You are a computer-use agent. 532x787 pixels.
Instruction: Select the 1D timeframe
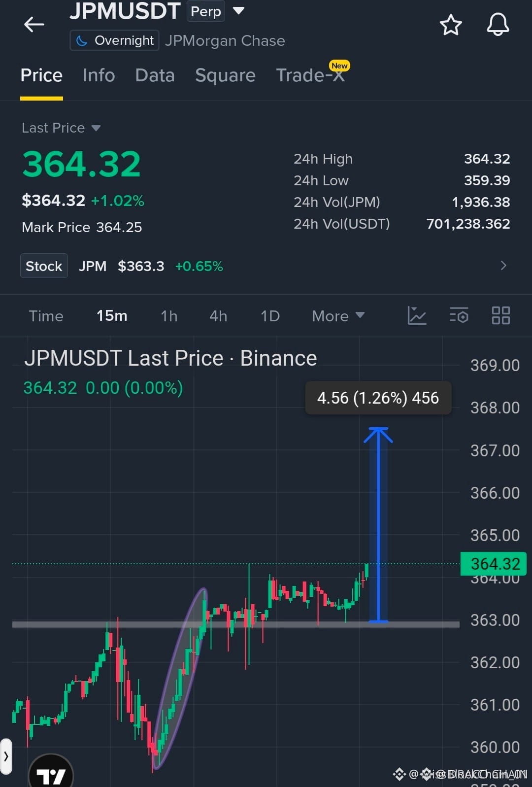[270, 316]
